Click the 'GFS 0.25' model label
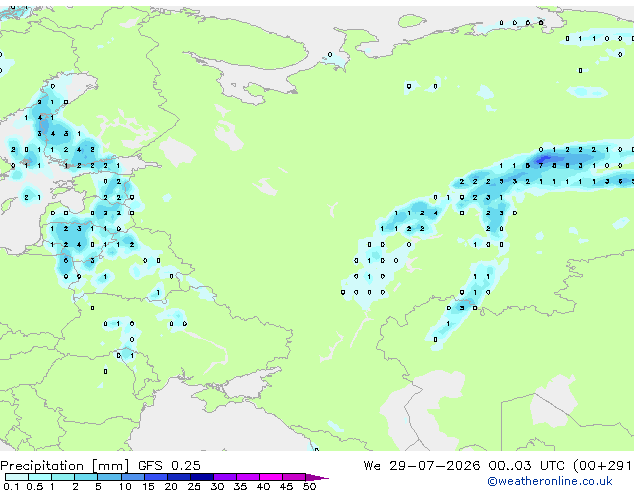This screenshot has width=634, height=490. 169,466
